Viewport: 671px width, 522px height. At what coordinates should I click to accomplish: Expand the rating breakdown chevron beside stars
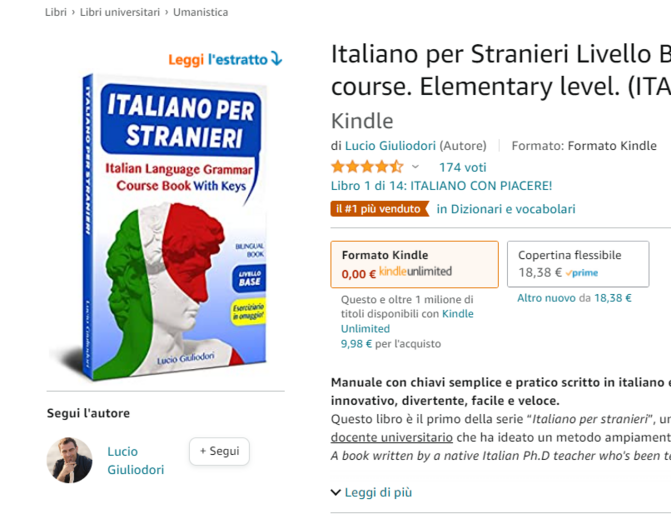pyautogui.click(x=415, y=167)
